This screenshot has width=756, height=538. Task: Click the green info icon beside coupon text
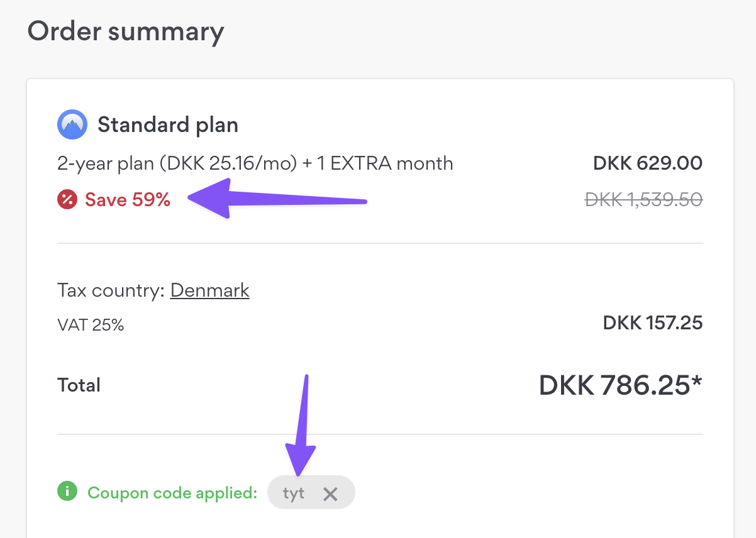coord(67,491)
